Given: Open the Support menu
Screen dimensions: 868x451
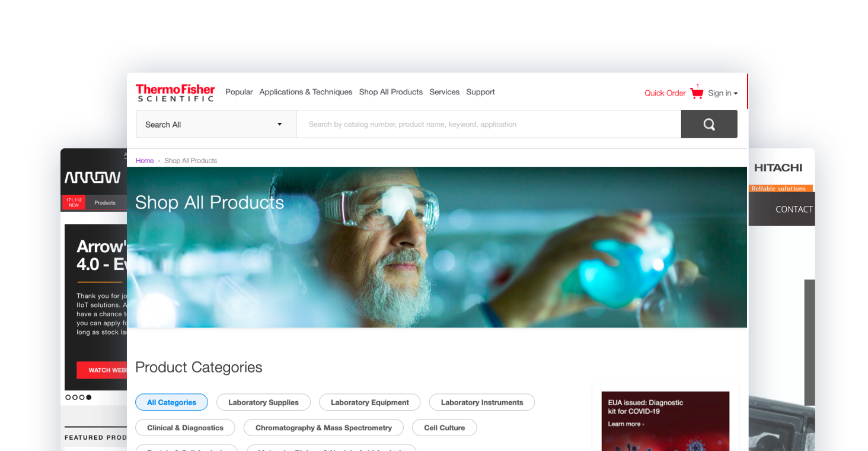Looking at the screenshot, I should coord(480,92).
